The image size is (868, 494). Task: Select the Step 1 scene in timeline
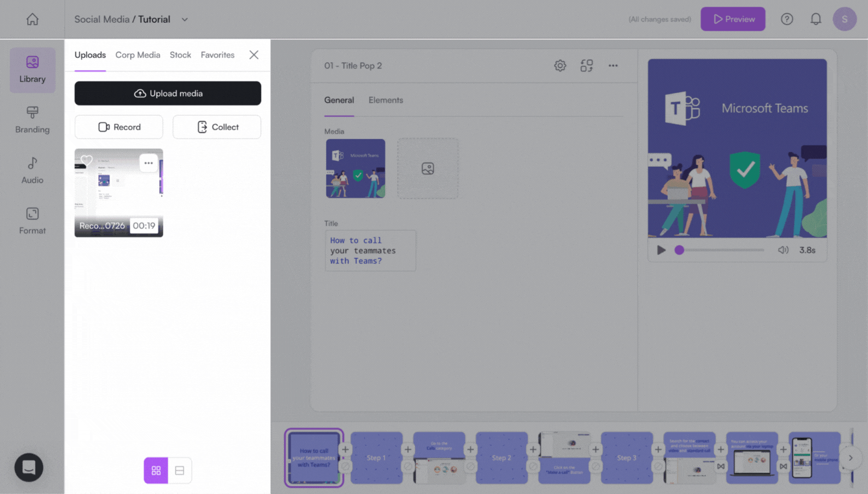coord(377,458)
